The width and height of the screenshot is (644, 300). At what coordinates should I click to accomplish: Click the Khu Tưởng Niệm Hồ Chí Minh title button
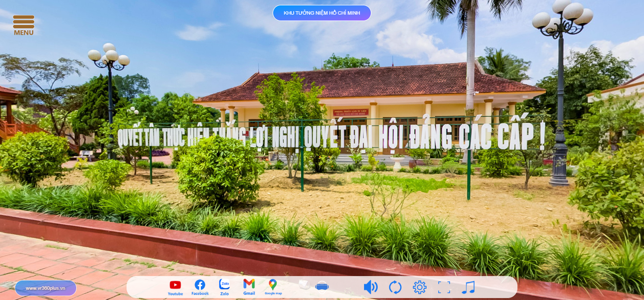coord(322,13)
